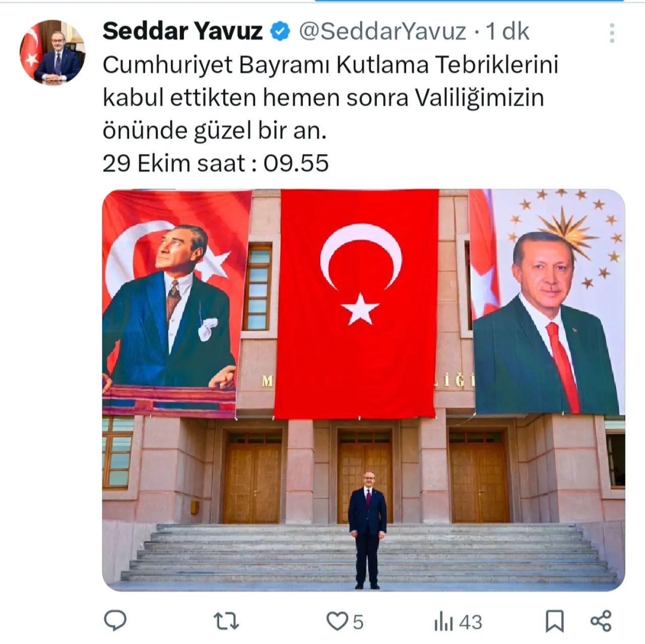645x644 pixels.
Task: Open the "1 dk" timestamp
Action: (x=507, y=31)
